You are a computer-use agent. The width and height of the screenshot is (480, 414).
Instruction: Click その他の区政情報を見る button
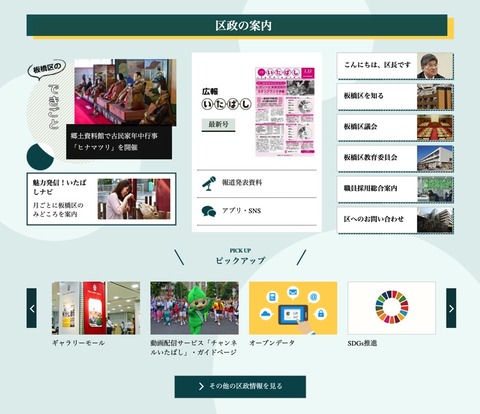(240, 387)
